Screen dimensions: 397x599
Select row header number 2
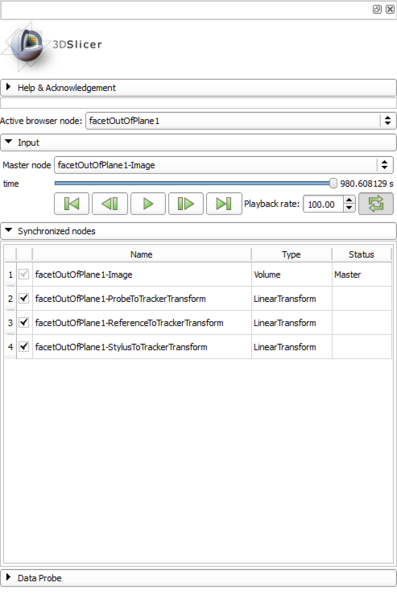10,299
